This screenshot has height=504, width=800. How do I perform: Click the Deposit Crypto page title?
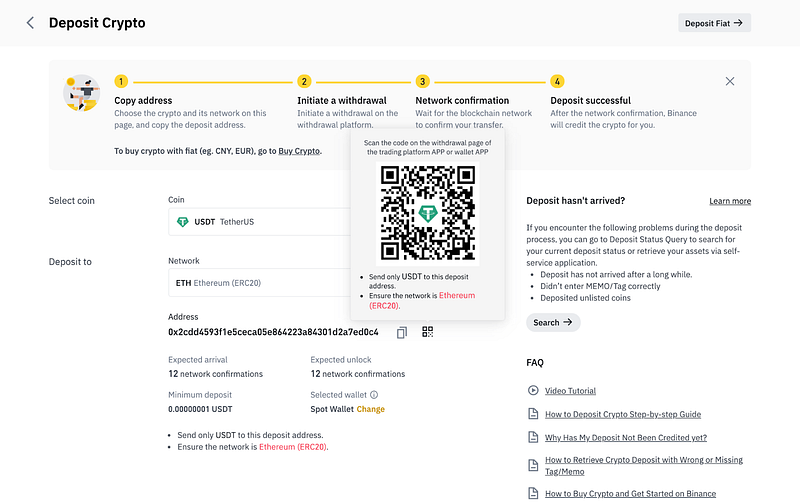(x=97, y=23)
